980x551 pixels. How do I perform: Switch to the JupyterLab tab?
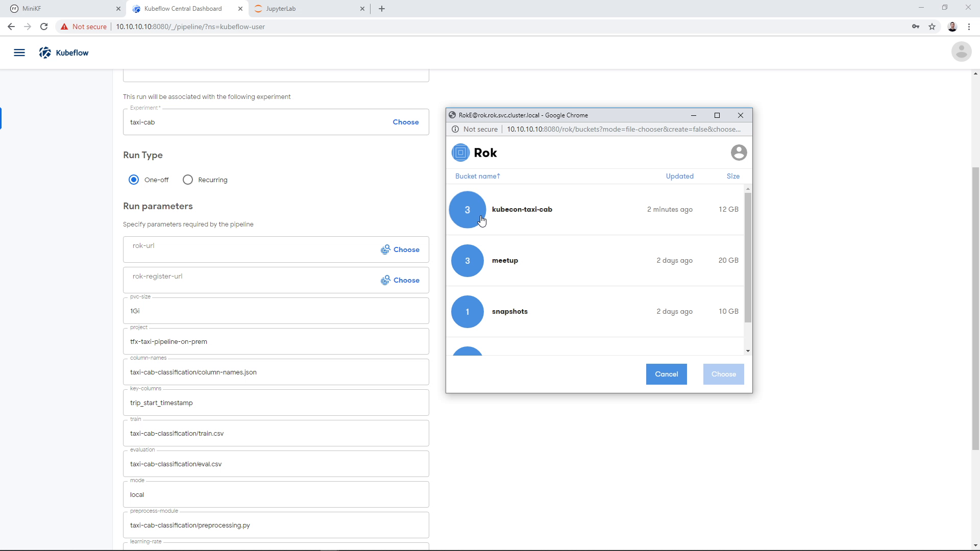(309, 9)
